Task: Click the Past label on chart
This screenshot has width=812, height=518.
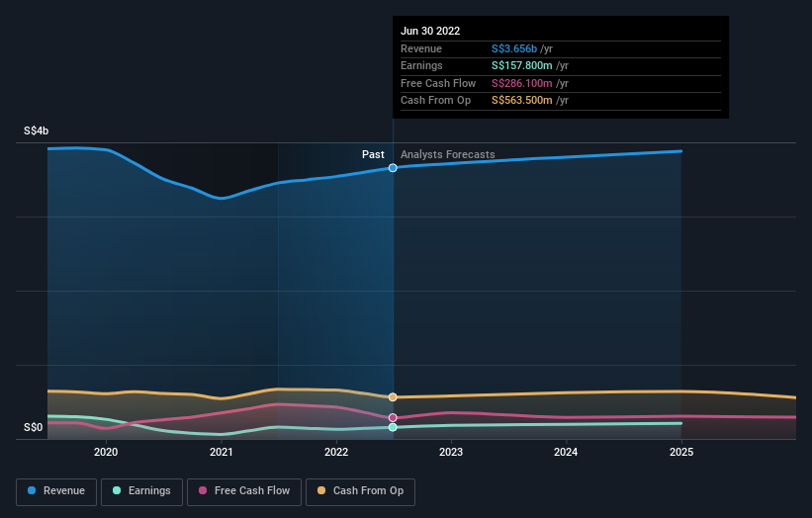Action: tap(373, 154)
